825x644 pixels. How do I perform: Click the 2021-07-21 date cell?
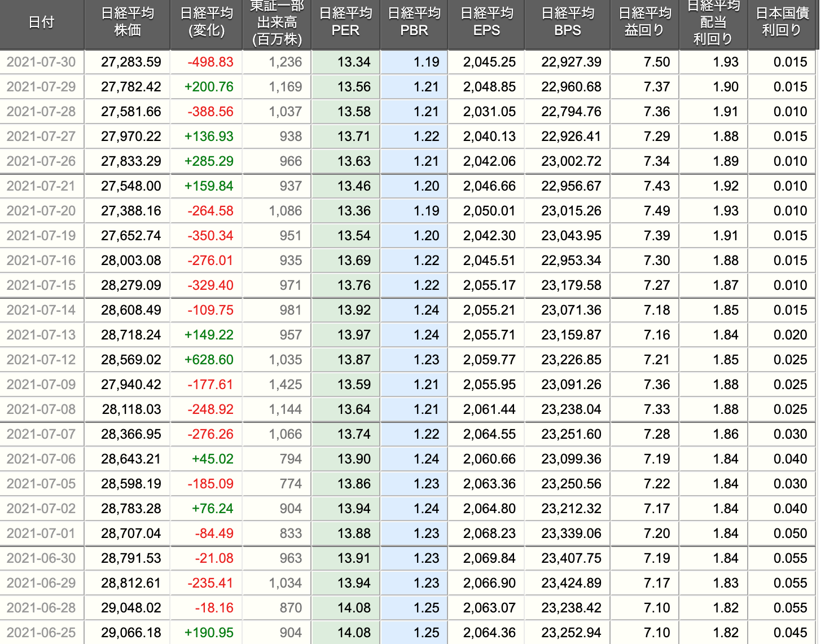[x=41, y=186]
